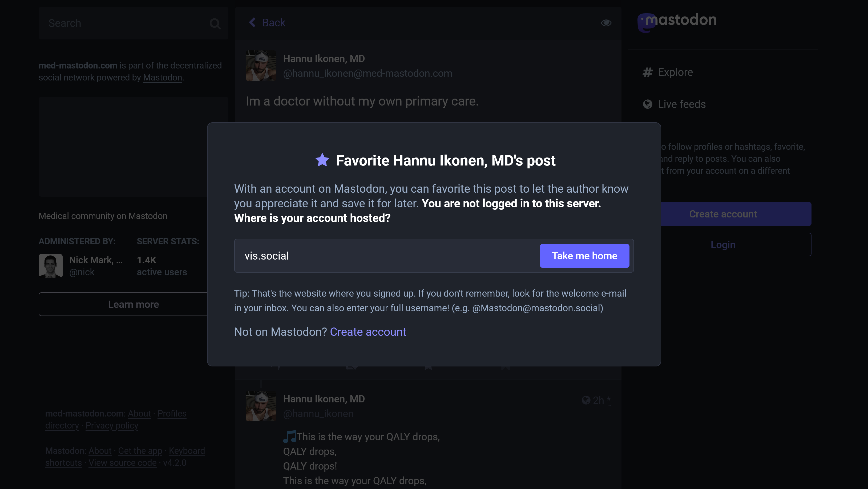868x489 pixels.
Task: Click the Take me home button
Action: [584, 256]
